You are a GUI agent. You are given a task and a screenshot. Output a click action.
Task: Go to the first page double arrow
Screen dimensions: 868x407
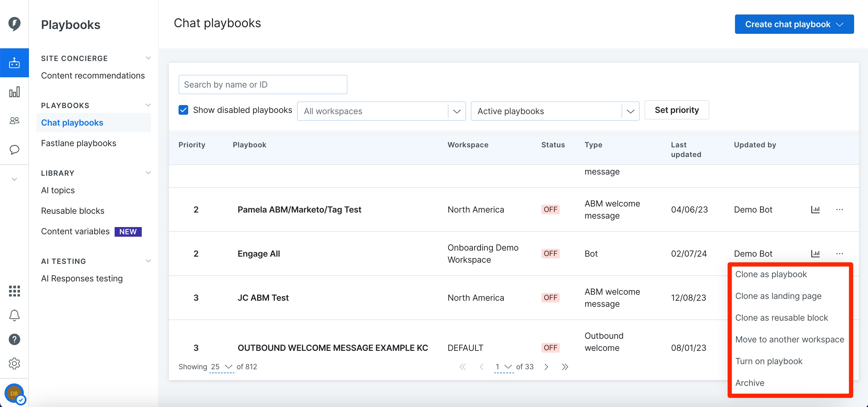pyautogui.click(x=463, y=367)
